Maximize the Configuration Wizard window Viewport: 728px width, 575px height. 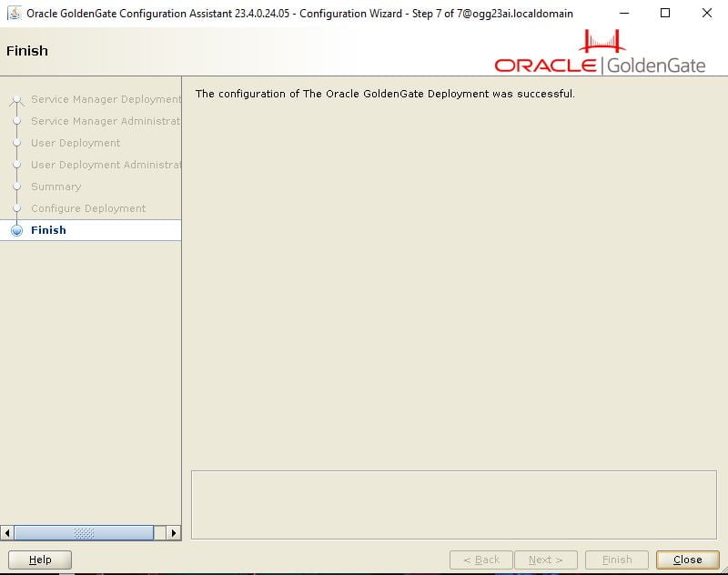coord(665,13)
